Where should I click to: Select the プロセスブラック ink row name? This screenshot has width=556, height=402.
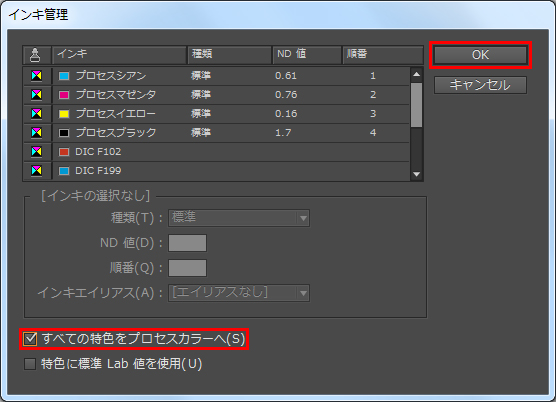click(116, 133)
